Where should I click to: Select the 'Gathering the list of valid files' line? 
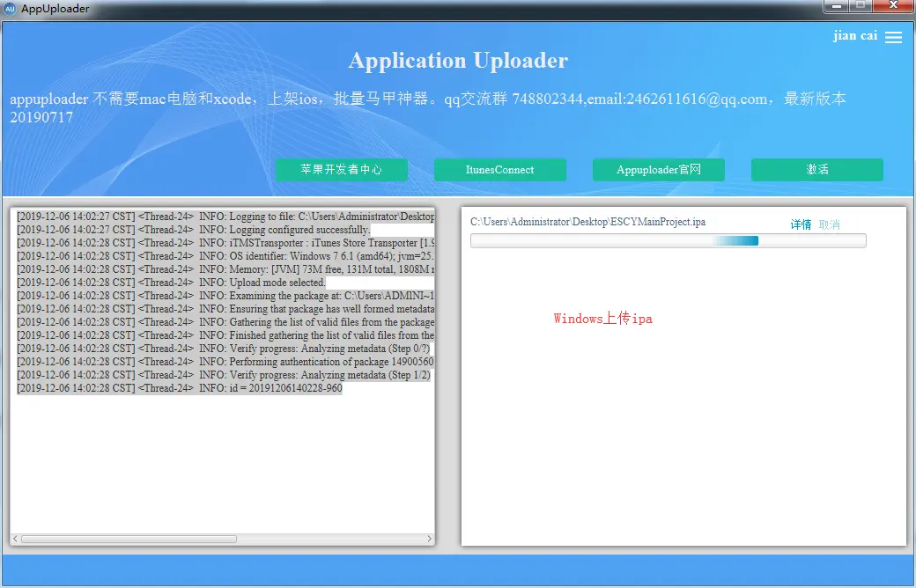tap(225, 322)
